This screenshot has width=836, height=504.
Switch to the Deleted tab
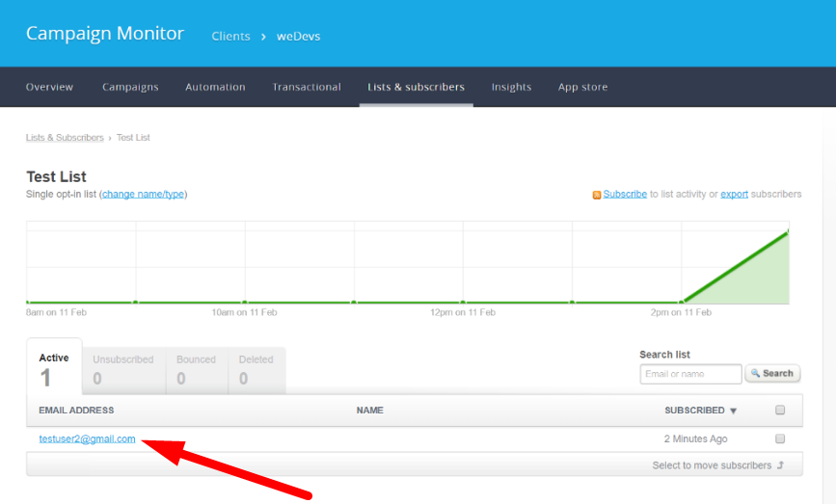(x=256, y=371)
